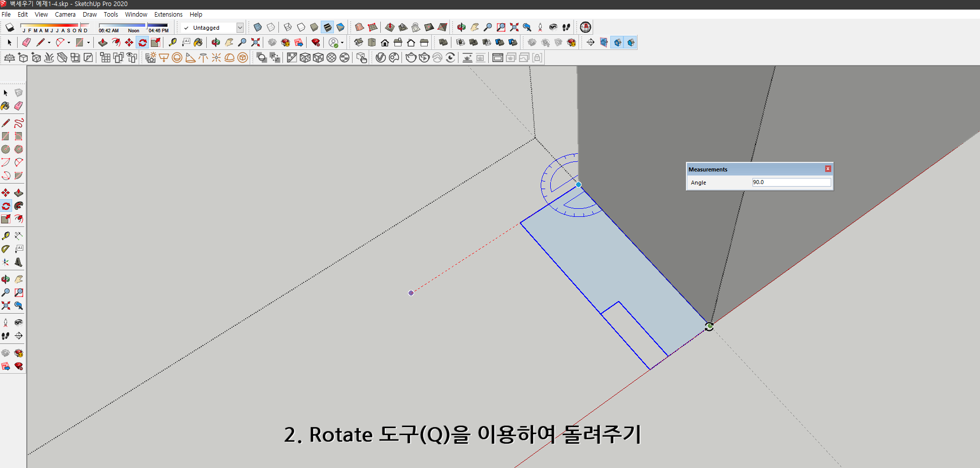Open the Rectangle tool flyout arrow
This screenshot has width=980, height=468.
pos(88,42)
